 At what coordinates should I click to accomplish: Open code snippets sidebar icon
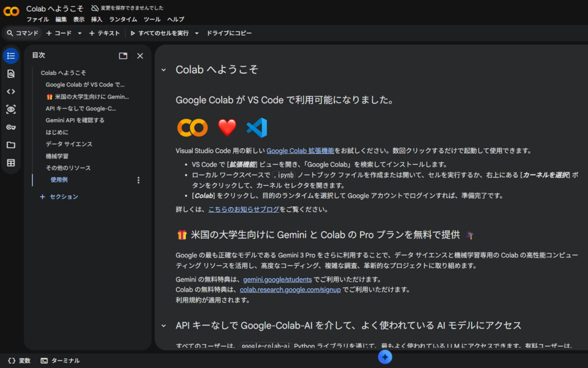tap(11, 92)
